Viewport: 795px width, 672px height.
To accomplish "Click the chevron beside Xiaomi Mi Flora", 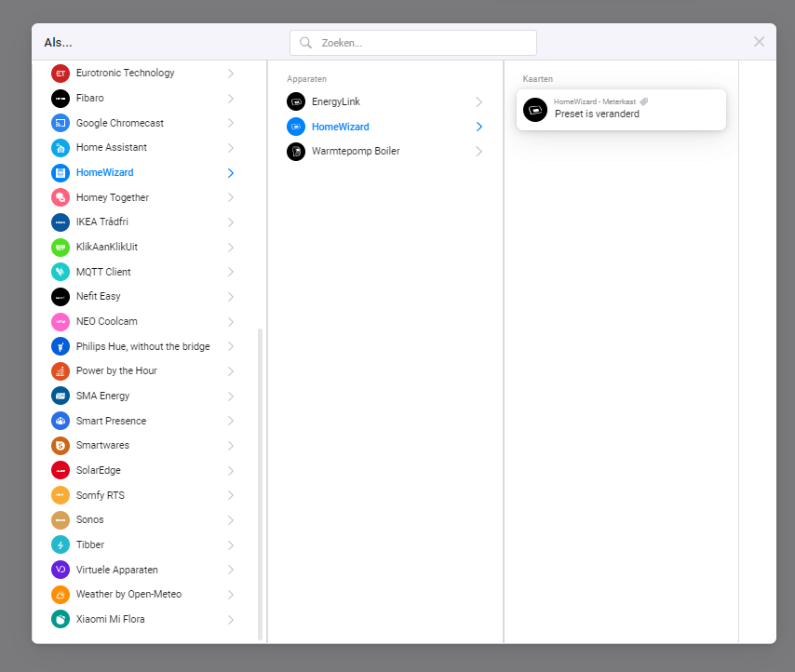I will pos(231,620).
